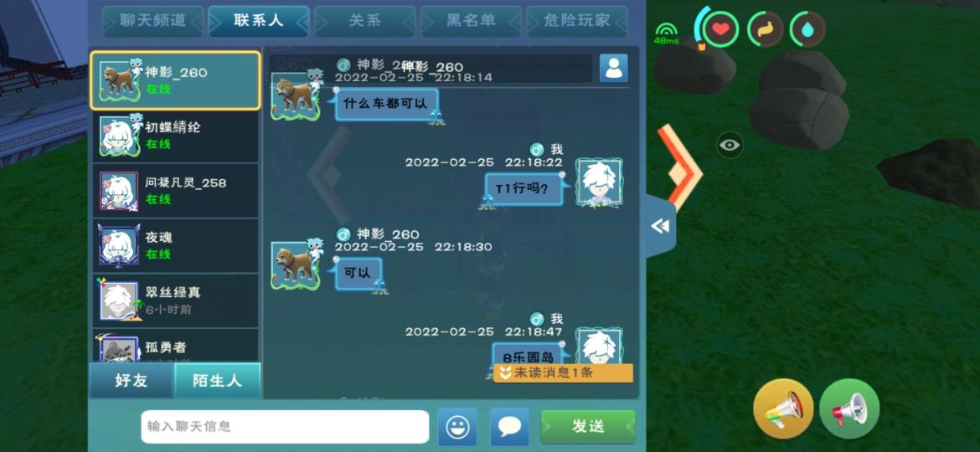Image resolution: width=980 pixels, height=452 pixels.
Task: Jump to unread message banner 未读消息1条
Action: point(563,373)
